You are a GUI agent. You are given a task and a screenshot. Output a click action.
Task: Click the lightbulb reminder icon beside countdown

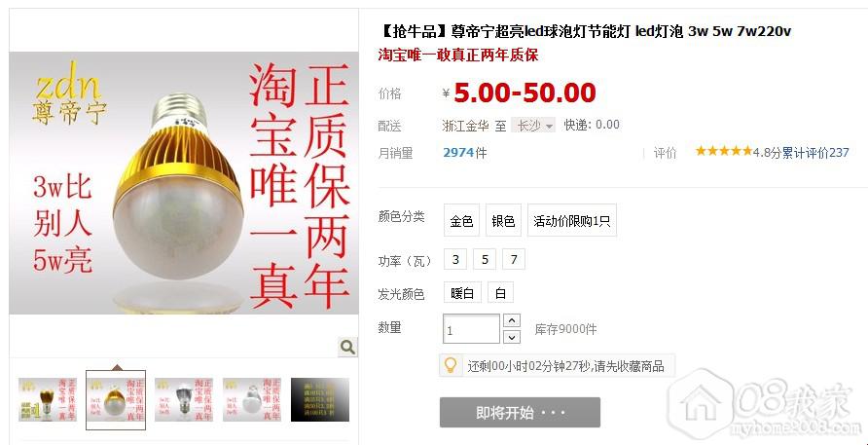451,366
